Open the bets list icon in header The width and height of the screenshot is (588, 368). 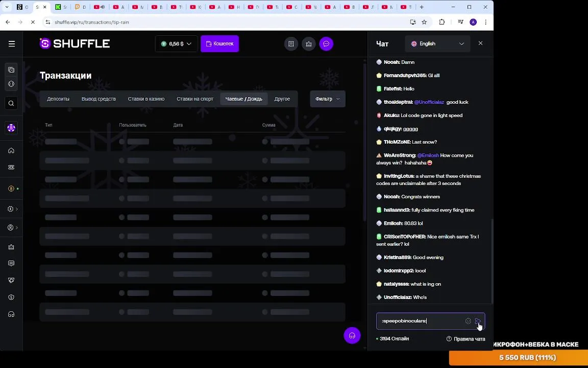click(291, 43)
